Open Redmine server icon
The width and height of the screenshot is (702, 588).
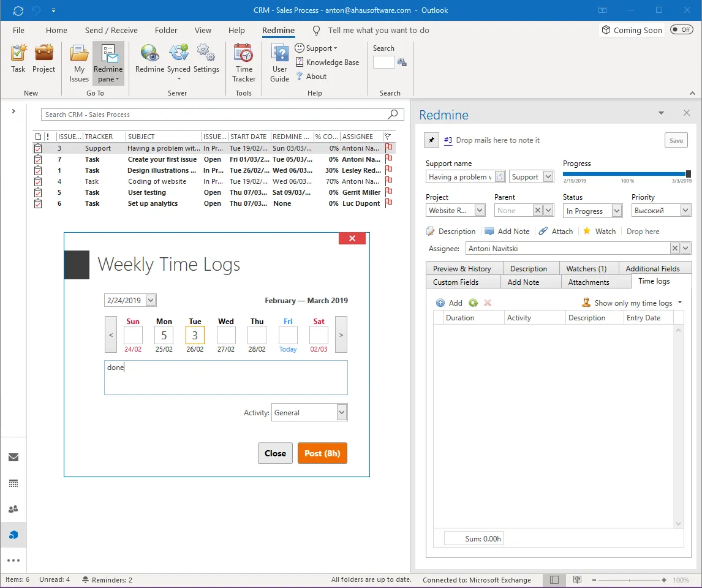coord(149,58)
